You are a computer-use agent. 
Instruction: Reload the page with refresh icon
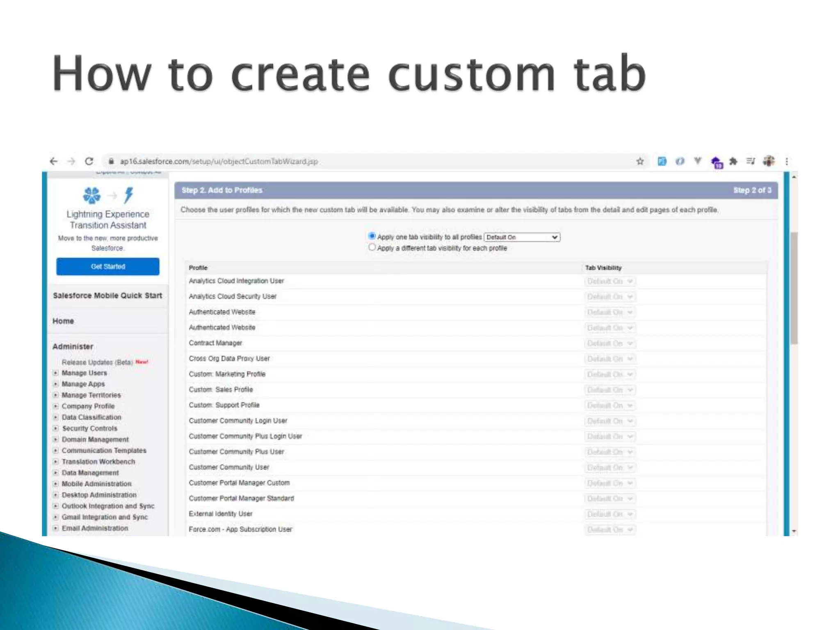89,161
